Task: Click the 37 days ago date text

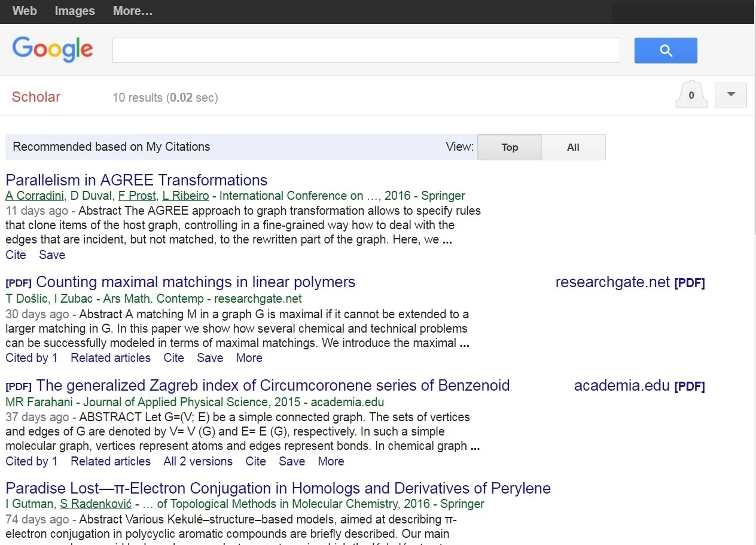Action: [37, 417]
